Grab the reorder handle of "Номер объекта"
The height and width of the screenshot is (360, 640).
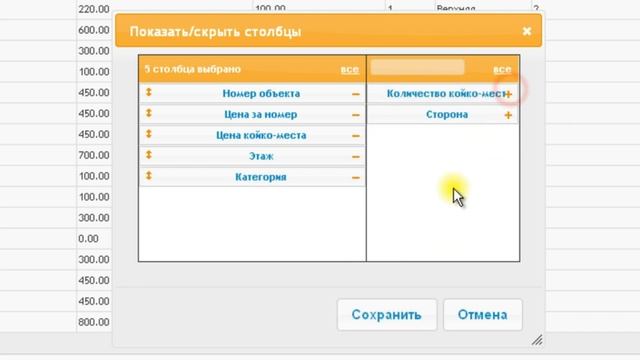pyautogui.click(x=149, y=92)
